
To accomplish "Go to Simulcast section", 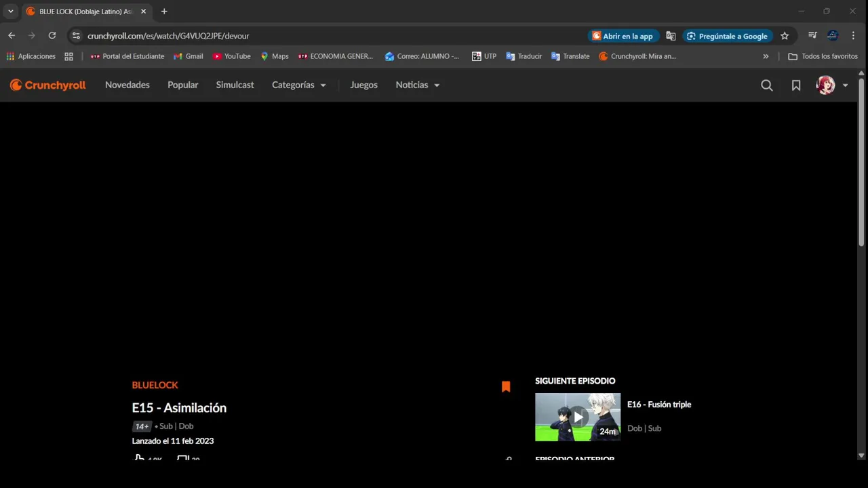I will [x=235, y=85].
